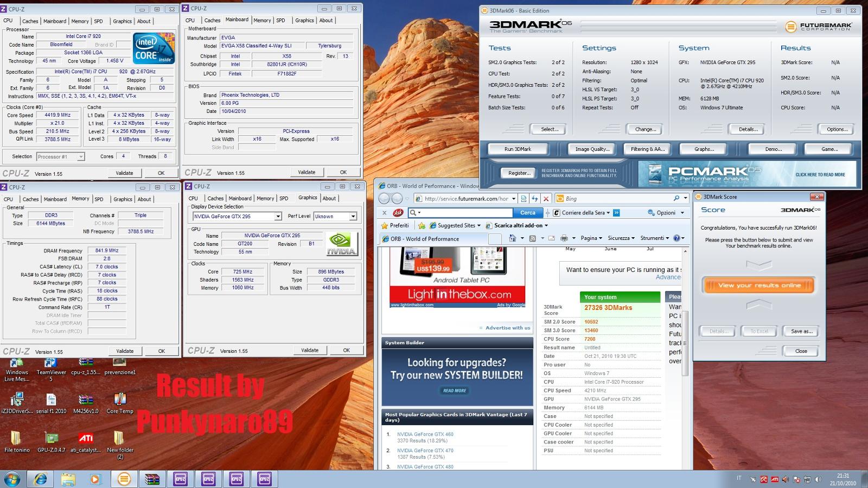The width and height of the screenshot is (868, 488).
Task: Open the ati_catalyst desktop icon
Action: (x=85, y=442)
